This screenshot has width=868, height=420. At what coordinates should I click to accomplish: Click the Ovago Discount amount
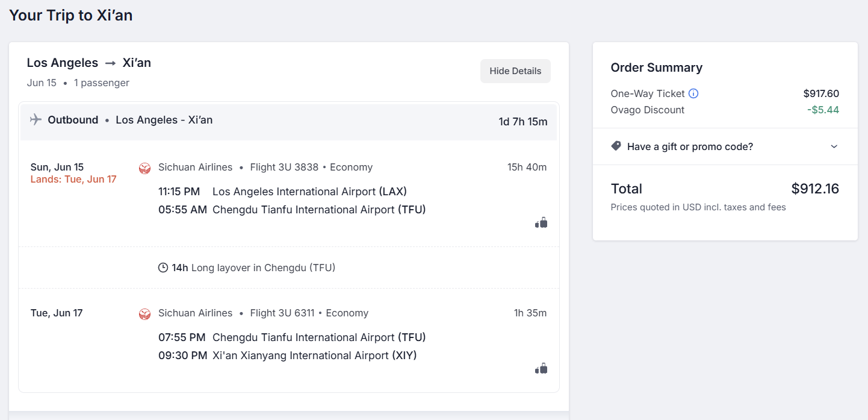[x=823, y=110]
